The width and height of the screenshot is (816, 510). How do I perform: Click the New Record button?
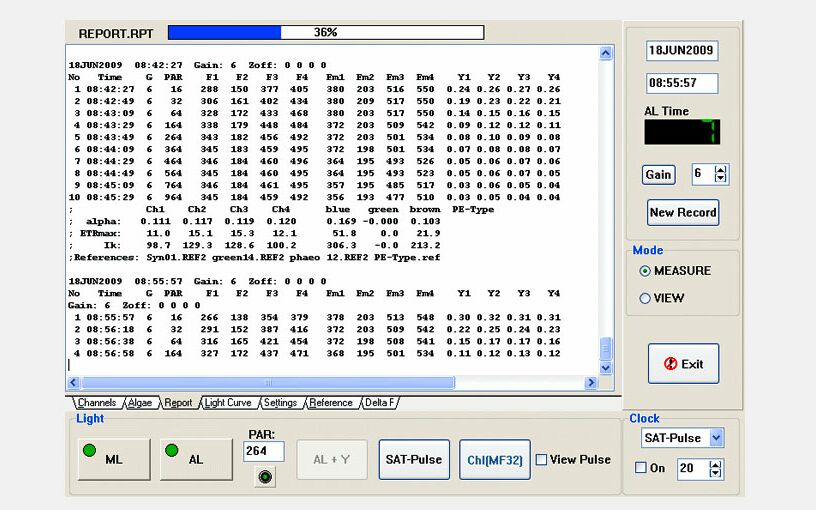tap(683, 212)
